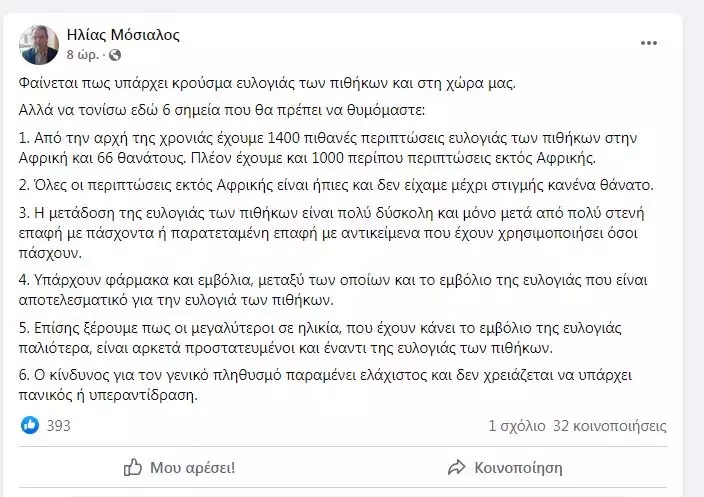The width and height of the screenshot is (704, 497).
Task: Click point 2 text about ήπιες περιπτώσεις
Action: (x=336, y=185)
